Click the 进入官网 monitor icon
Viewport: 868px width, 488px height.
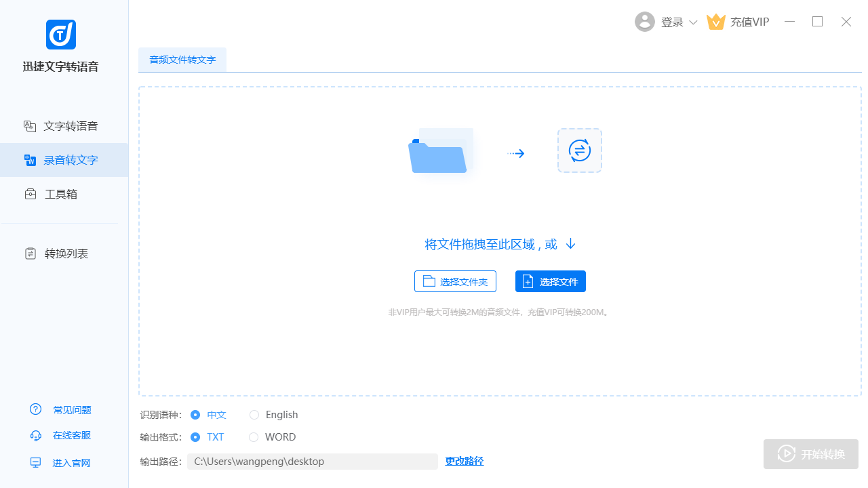(36, 462)
